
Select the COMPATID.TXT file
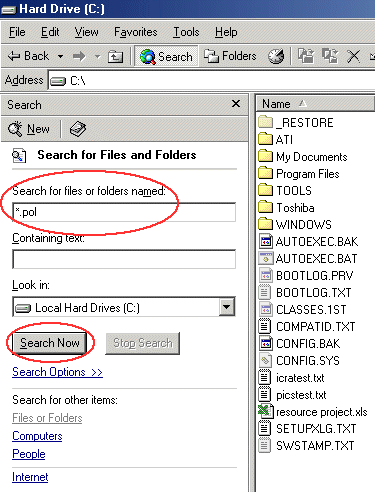[x=307, y=326]
